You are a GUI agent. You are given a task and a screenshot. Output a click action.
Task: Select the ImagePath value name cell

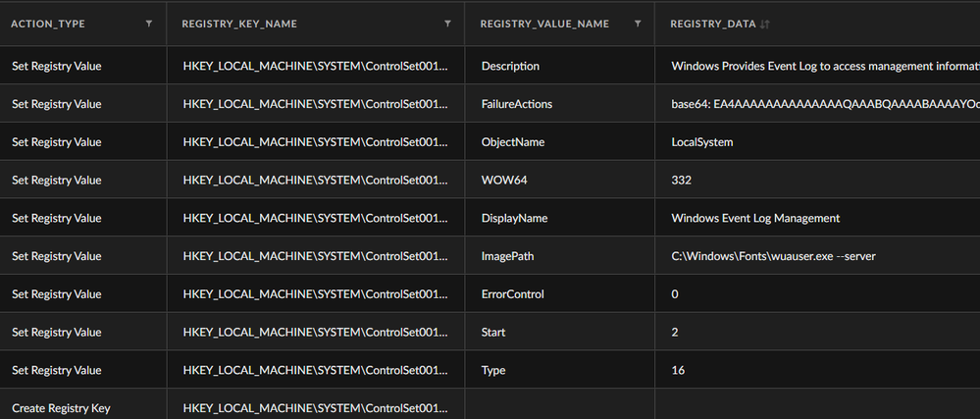tap(507, 256)
